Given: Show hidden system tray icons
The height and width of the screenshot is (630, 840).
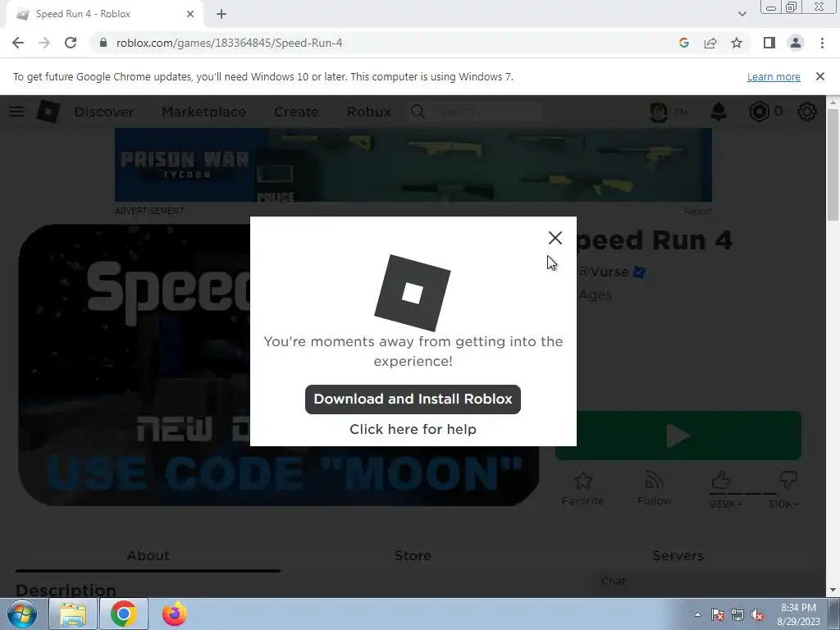Looking at the screenshot, I should click(x=697, y=614).
